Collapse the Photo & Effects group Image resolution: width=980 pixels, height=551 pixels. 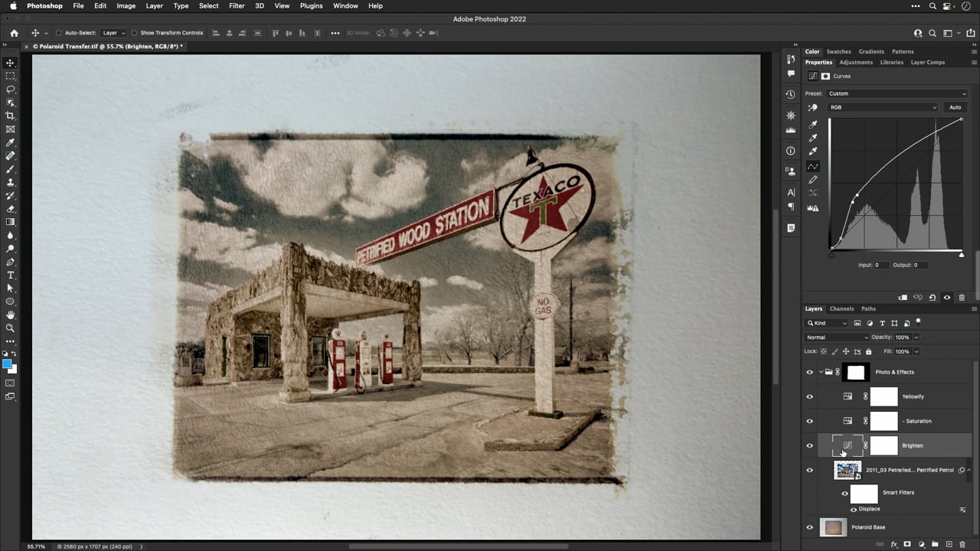[x=821, y=372]
